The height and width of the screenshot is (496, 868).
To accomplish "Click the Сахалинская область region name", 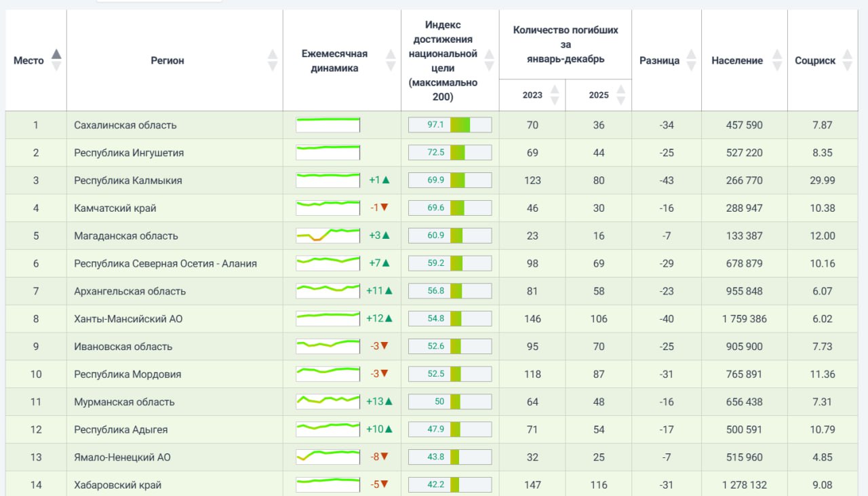I will 125,125.
